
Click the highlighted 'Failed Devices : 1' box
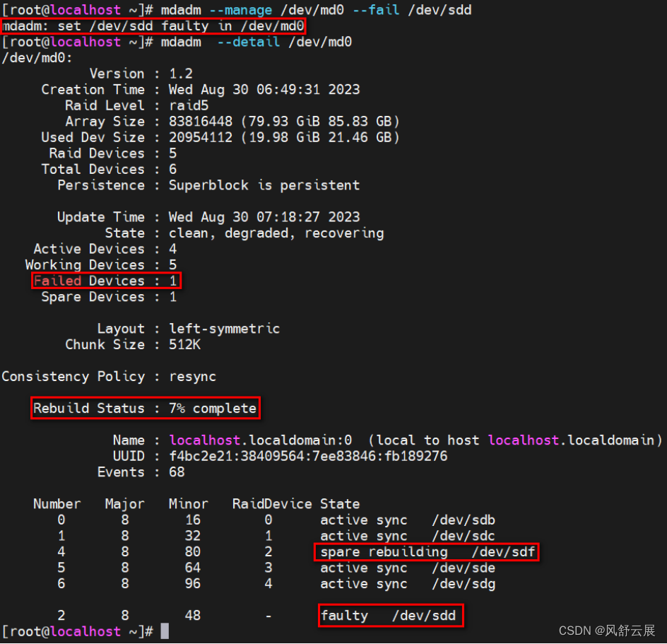(x=106, y=281)
